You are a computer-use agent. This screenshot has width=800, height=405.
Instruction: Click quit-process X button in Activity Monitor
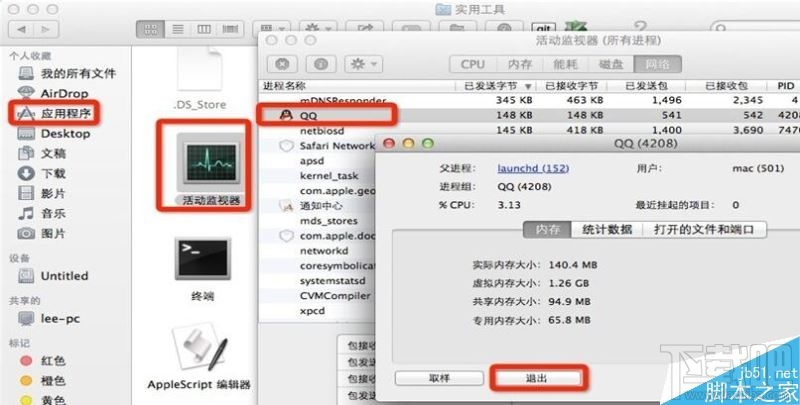(282, 64)
